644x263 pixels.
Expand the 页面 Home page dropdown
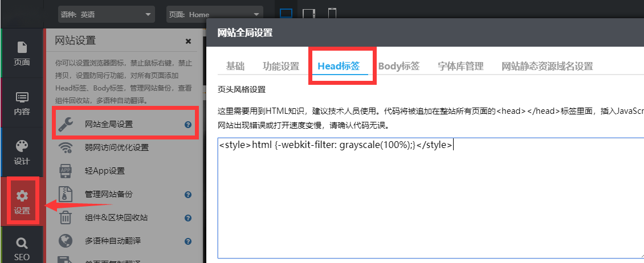tap(214, 14)
